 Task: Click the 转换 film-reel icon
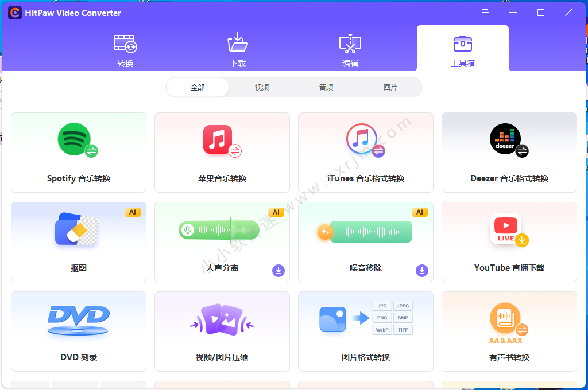click(x=125, y=44)
